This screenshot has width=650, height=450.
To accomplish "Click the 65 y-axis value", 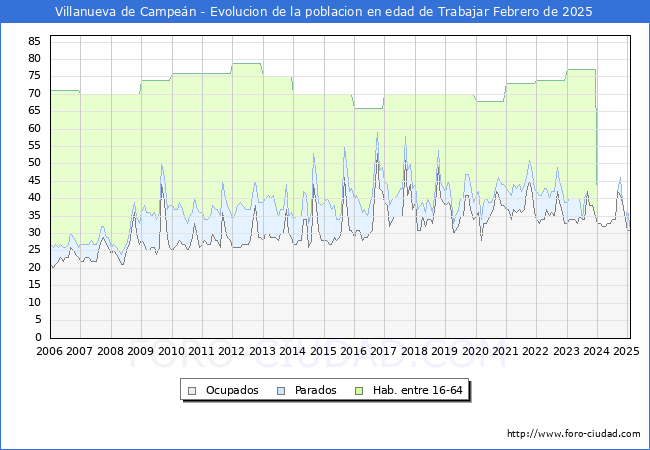I will click(x=34, y=111).
